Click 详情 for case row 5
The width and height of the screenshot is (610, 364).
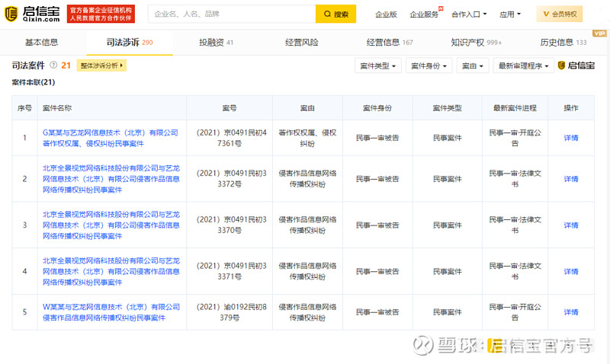(x=571, y=312)
